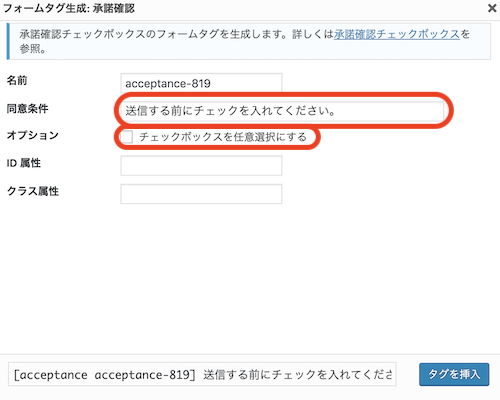Viewport: 500px width, 400px height.
Task: Click into the 同意条件 text field
Action: tap(284, 111)
